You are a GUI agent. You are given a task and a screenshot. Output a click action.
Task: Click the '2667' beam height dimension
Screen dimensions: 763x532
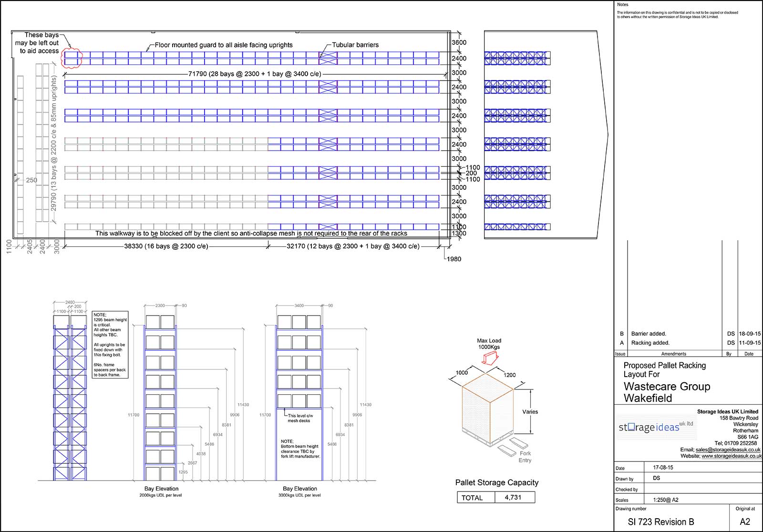(192, 463)
